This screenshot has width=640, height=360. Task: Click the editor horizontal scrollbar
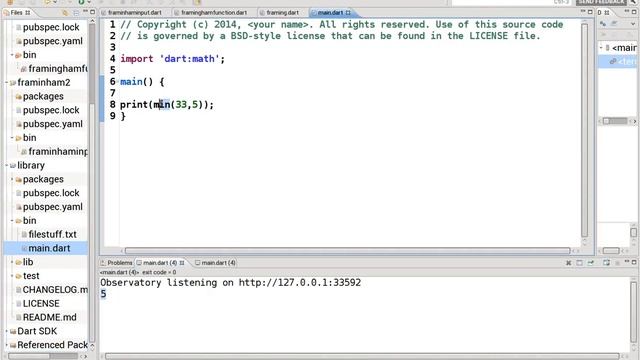(347, 251)
